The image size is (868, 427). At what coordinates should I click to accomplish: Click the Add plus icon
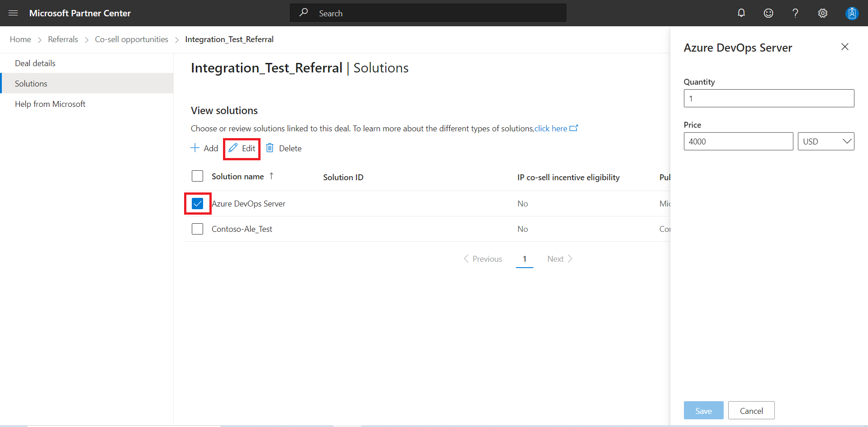195,148
